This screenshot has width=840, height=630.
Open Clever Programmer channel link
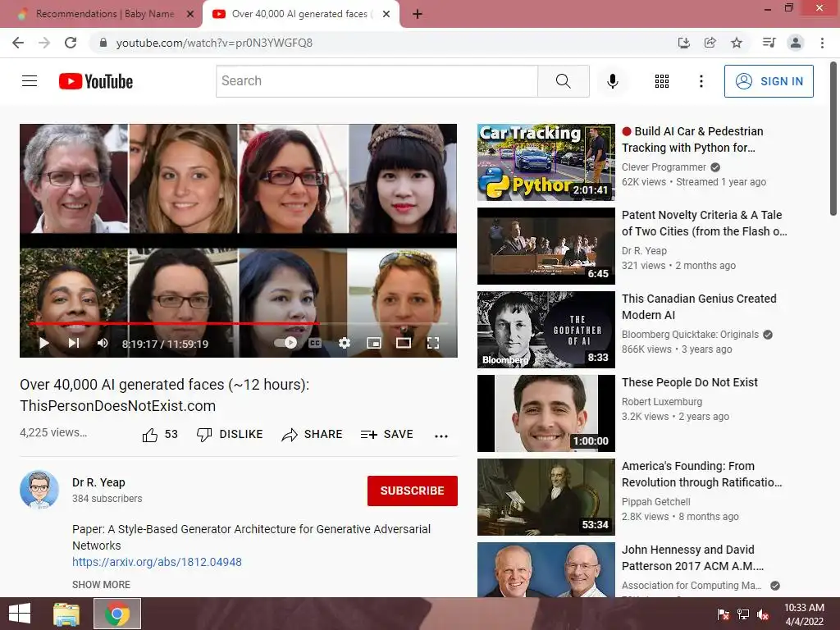[x=664, y=167]
